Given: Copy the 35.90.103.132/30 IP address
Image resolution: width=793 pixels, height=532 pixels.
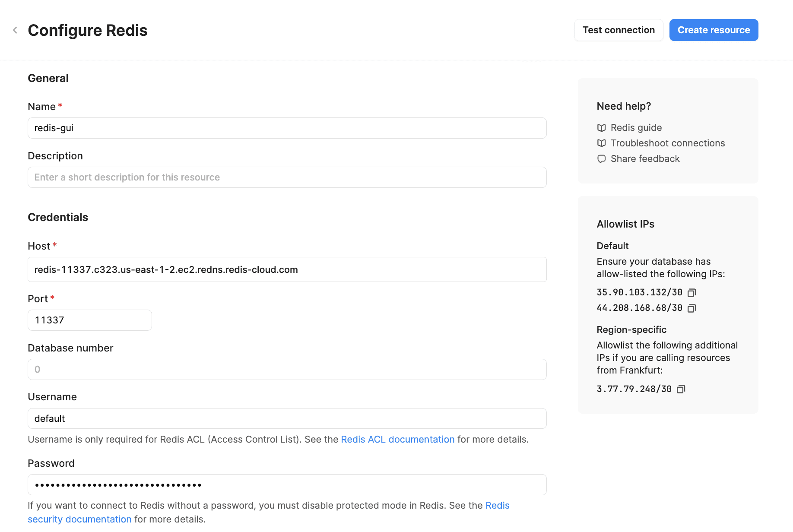Looking at the screenshot, I should [691, 293].
